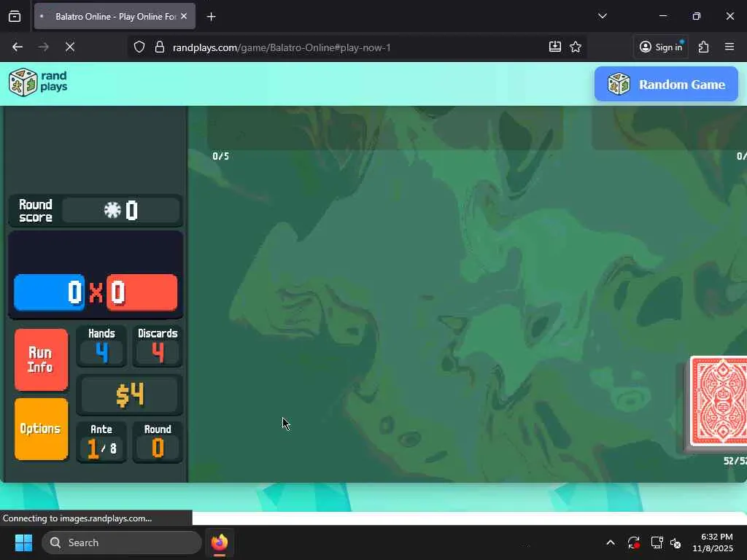The width and height of the screenshot is (747, 560).
Task: Click the $4 money display
Action: 130,394
